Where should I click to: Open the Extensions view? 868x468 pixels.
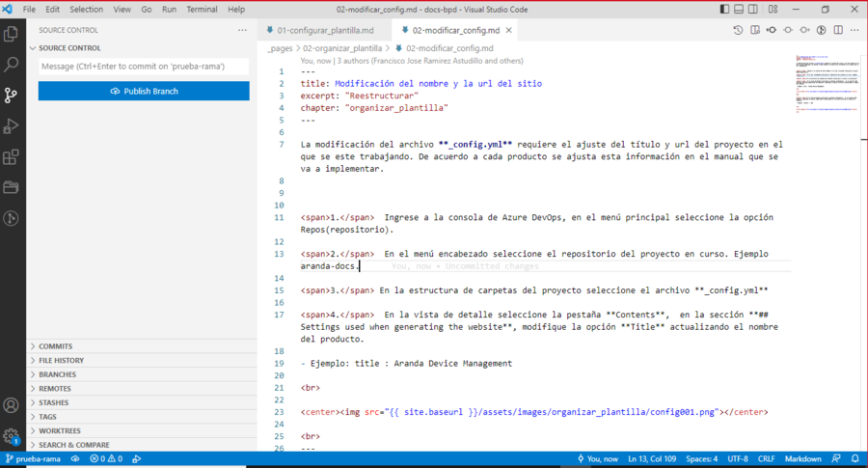(12, 157)
